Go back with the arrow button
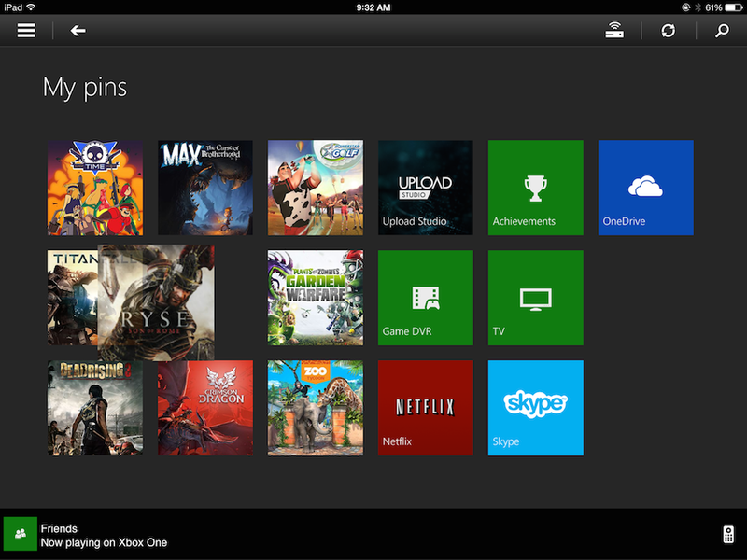 coord(78,31)
